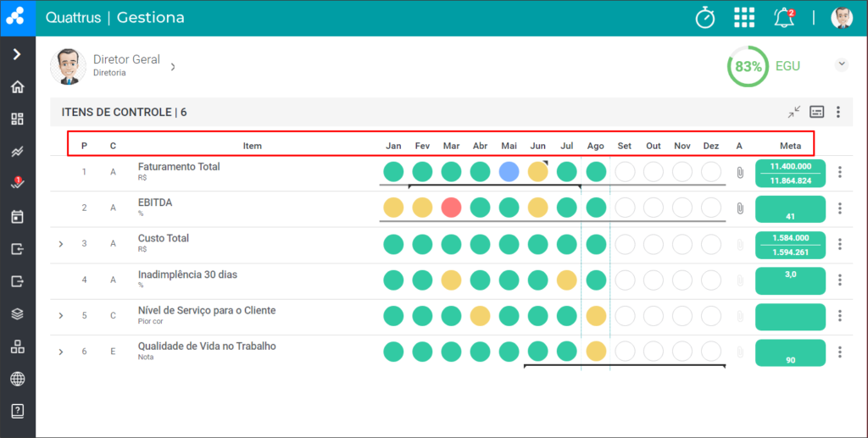Click Custo Total meta 1.584.000 box
The width and height of the screenshot is (868, 438).
(x=791, y=245)
